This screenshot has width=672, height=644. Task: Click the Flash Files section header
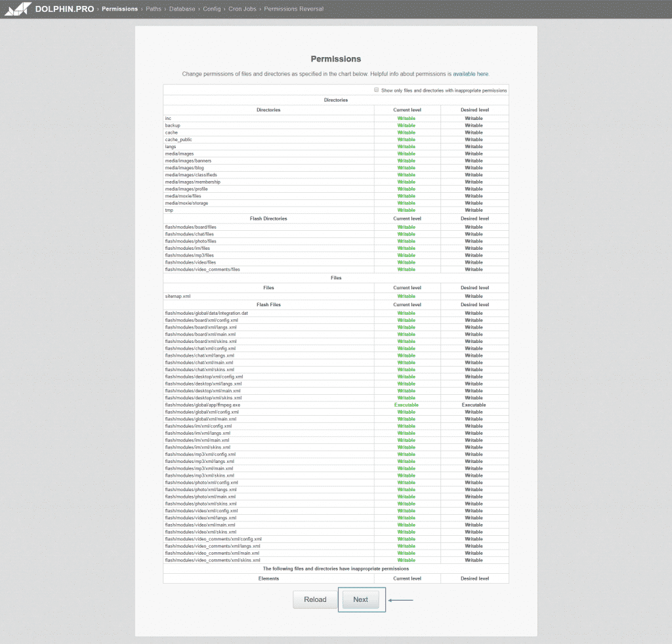point(268,304)
